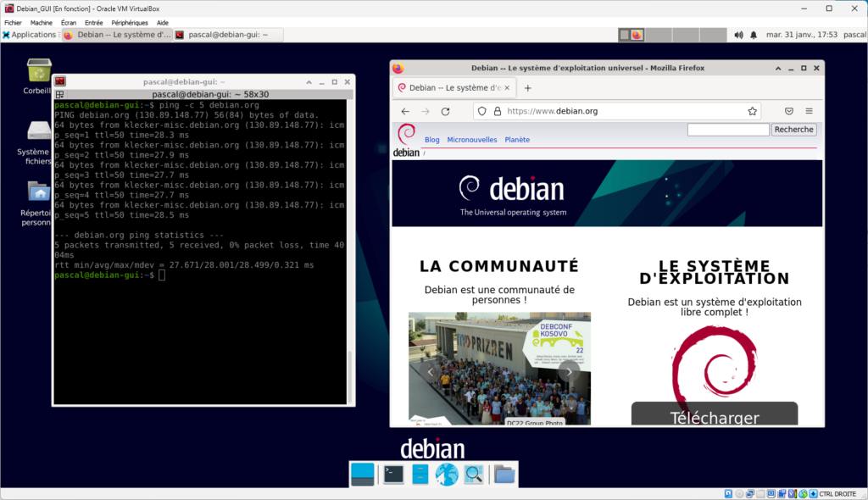
Task: Open Firefox hamburger application menu
Action: 810,111
